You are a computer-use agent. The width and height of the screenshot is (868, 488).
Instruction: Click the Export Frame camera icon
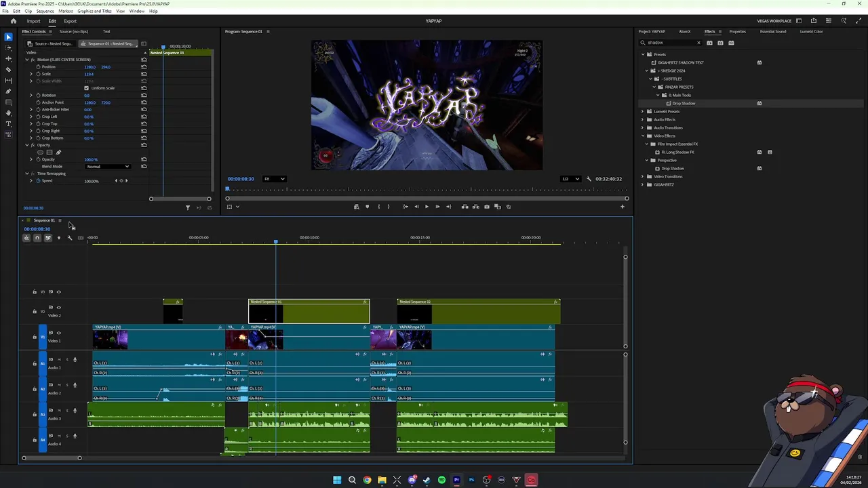(486, 207)
